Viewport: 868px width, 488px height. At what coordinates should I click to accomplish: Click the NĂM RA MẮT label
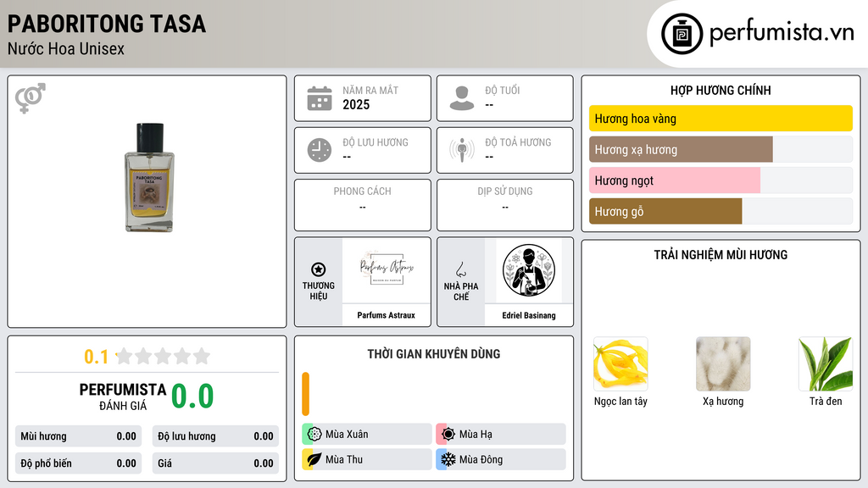tap(370, 90)
